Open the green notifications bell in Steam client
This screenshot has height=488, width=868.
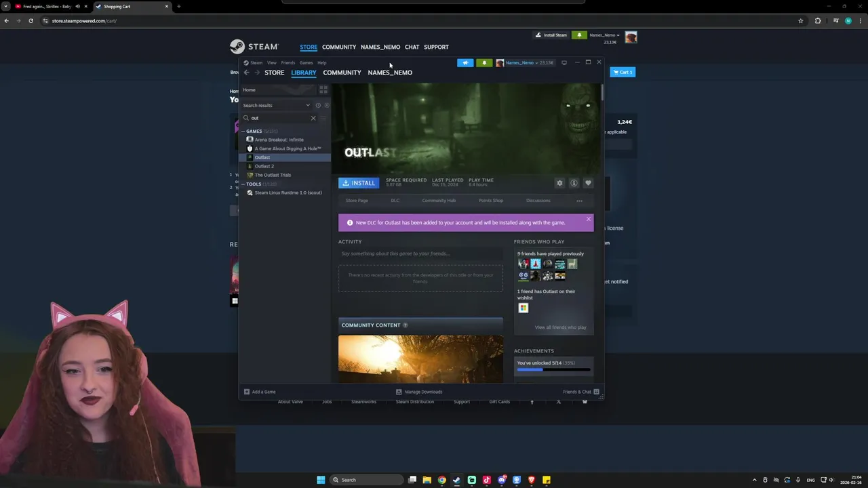484,63
